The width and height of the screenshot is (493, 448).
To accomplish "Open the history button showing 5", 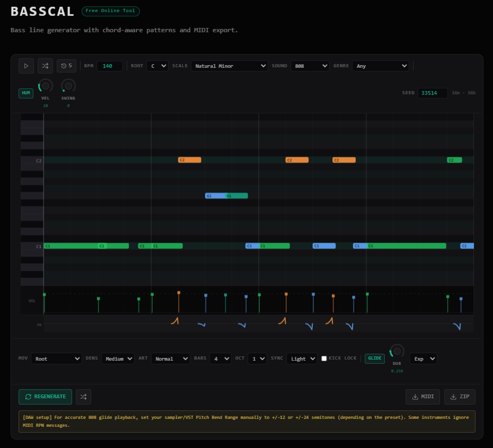I will click(x=66, y=66).
